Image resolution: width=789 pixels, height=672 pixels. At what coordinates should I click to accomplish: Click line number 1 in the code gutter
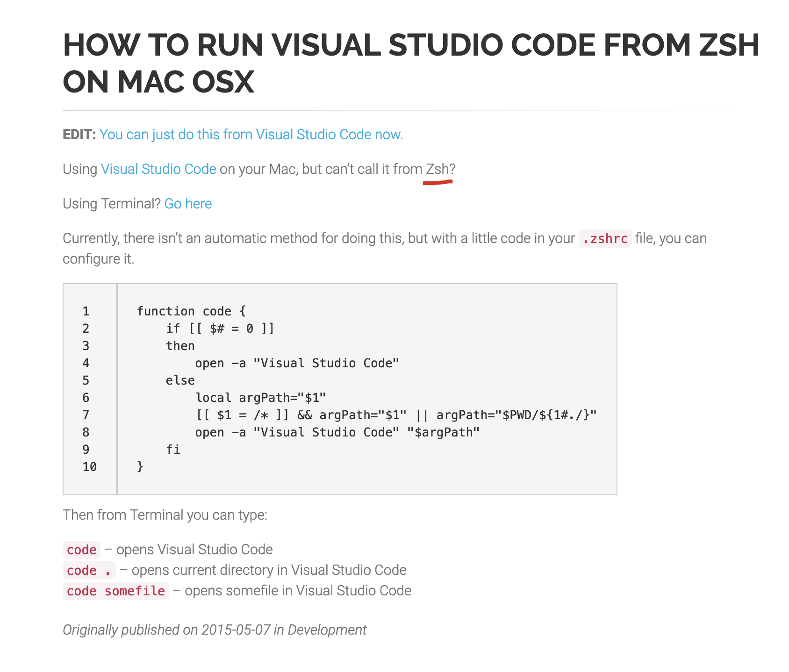[86, 311]
